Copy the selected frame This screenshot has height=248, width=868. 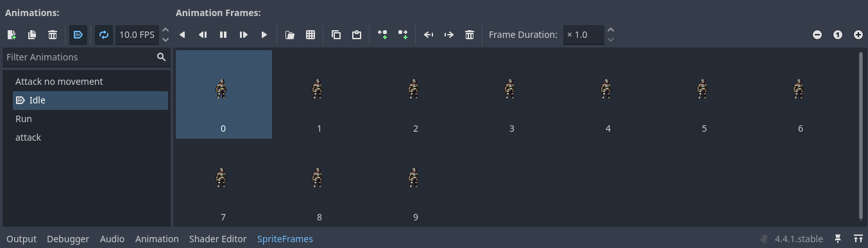(336, 35)
